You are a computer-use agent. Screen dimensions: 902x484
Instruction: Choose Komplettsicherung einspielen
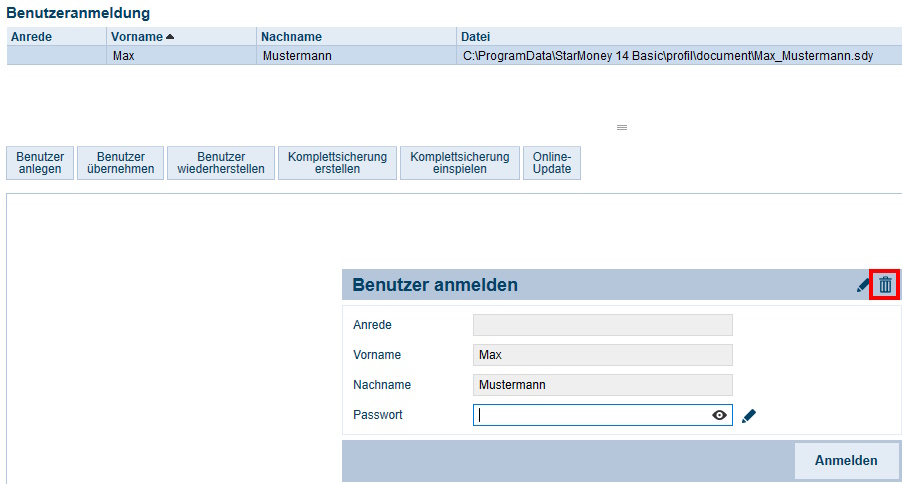point(459,163)
